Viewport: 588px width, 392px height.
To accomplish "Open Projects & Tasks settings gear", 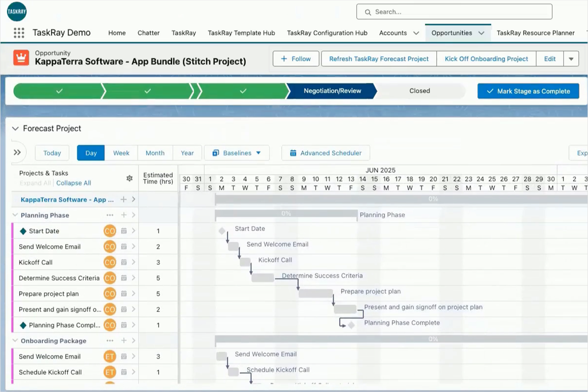I will click(x=130, y=179).
